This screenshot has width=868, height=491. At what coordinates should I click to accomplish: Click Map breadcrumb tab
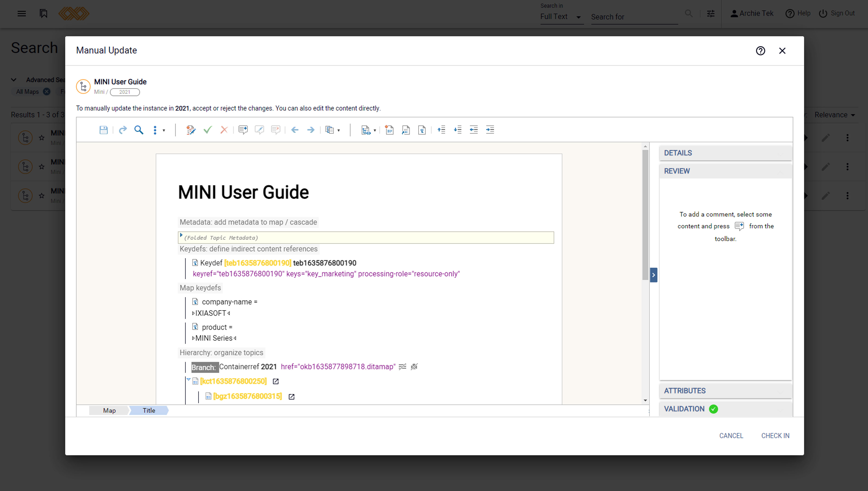click(109, 410)
